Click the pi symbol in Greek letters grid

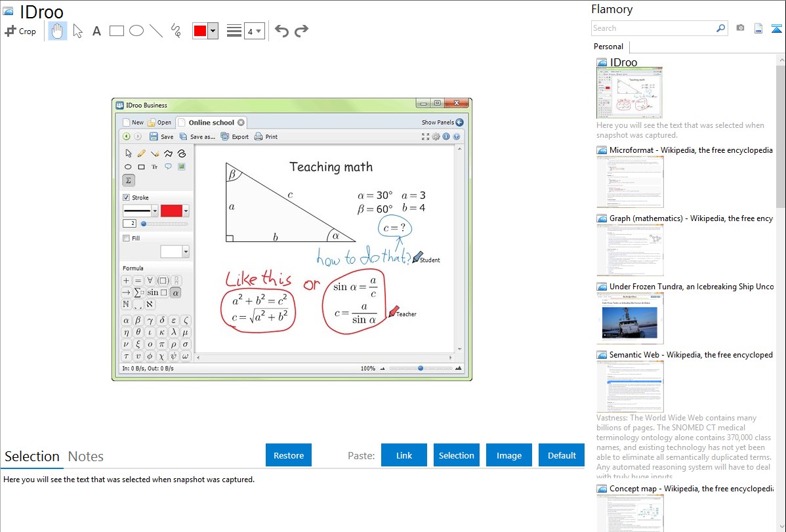coord(161,344)
